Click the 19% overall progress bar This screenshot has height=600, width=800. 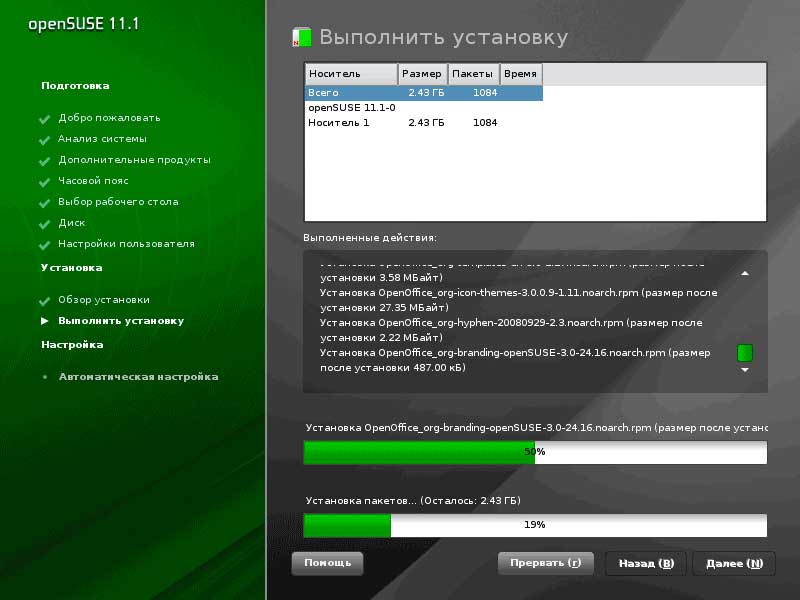[535, 525]
